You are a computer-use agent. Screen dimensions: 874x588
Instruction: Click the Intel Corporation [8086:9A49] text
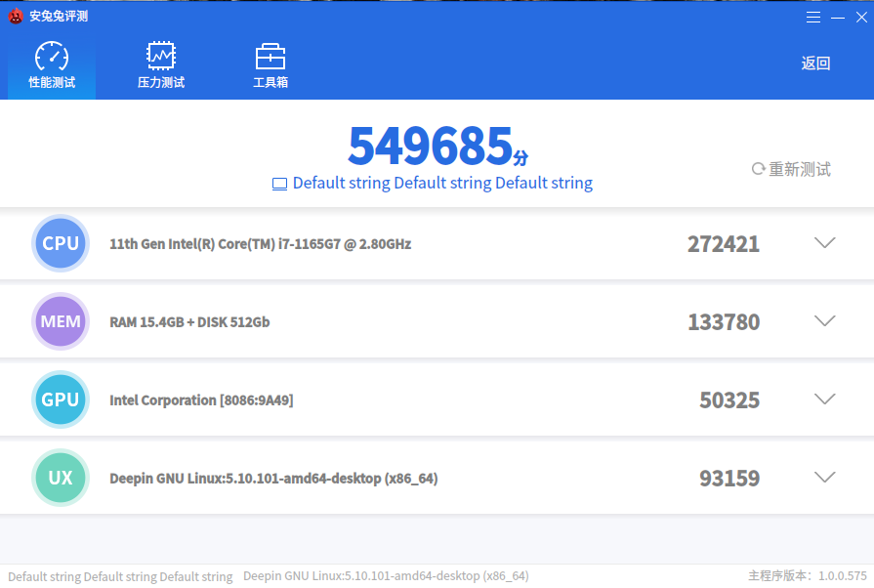click(x=201, y=400)
